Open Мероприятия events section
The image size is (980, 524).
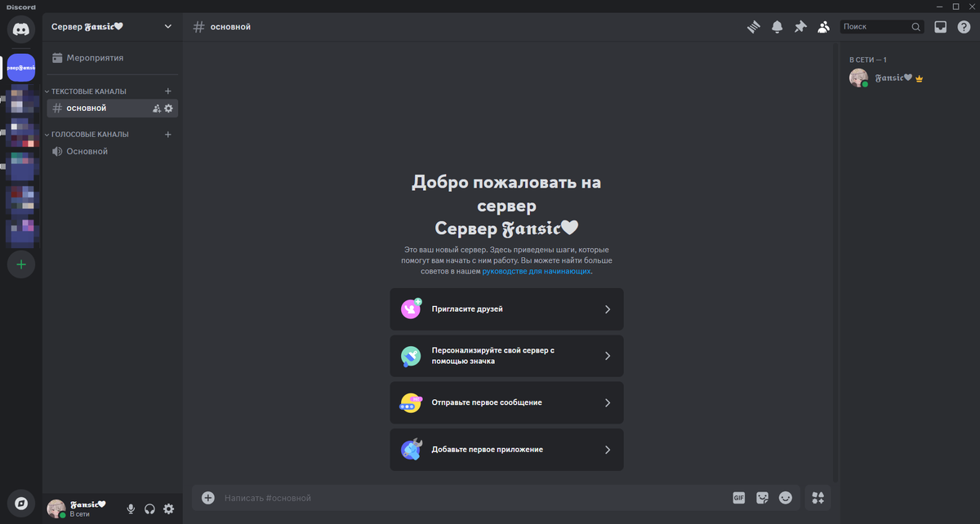[x=112, y=58]
